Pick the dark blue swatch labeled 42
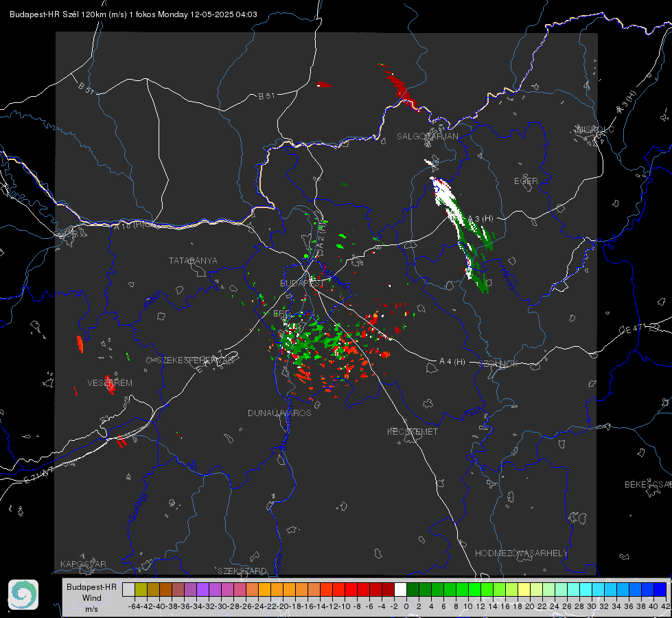Image resolution: width=672 pixels, height=618 pixels. click(x=660, y=589)
